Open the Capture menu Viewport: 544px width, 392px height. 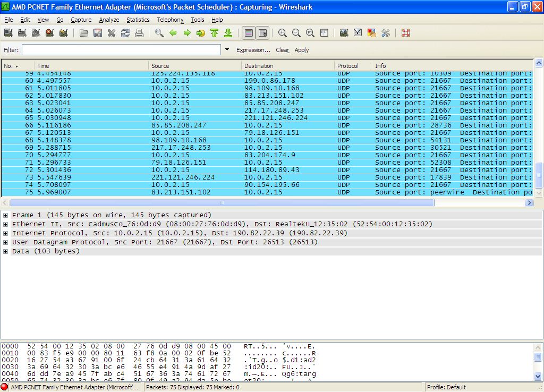[x=81, y=20]
